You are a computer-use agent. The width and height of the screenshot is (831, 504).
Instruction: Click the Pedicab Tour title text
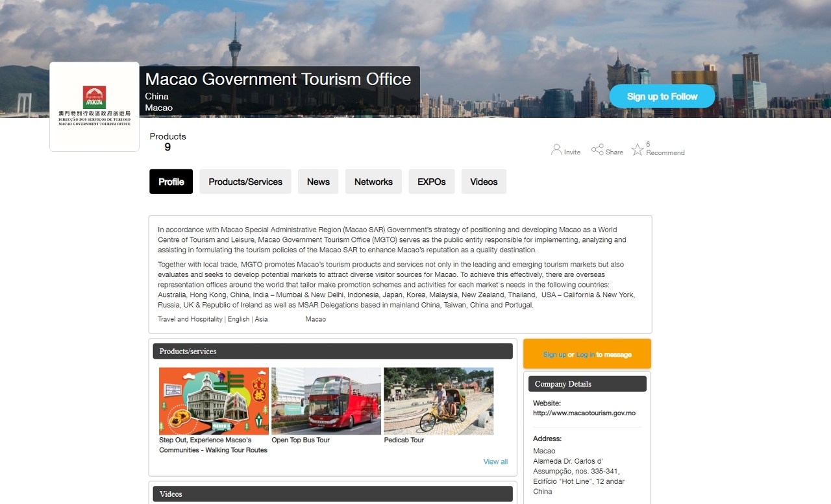coord(404,440)
